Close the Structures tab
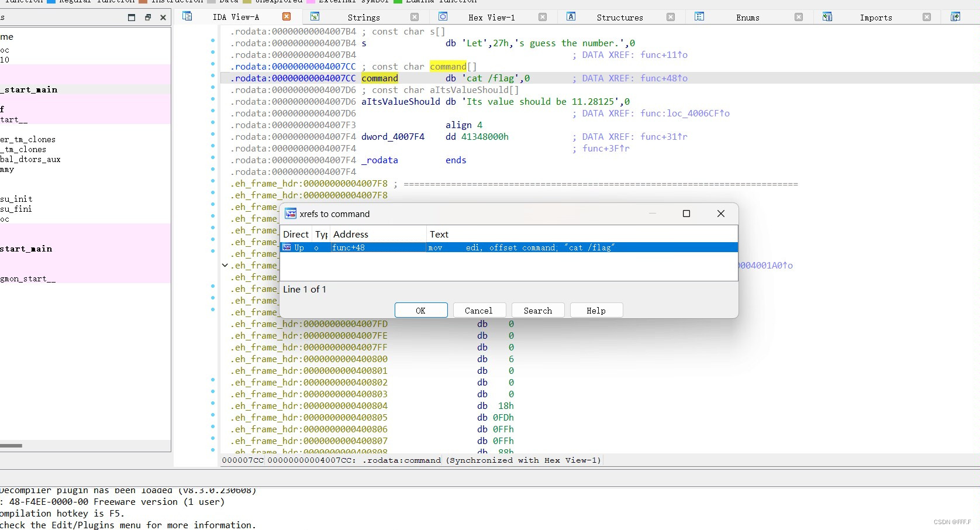This screenshot has width=980, height=530. [x=671, y=17]
